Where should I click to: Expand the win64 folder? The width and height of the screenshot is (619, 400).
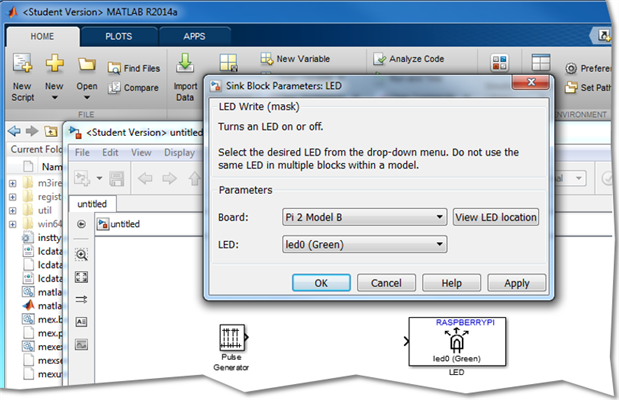pyautogui.click(x=13, y=224)
